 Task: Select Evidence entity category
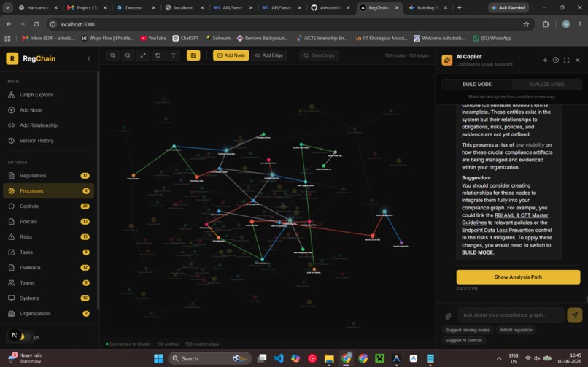point(49,268)
